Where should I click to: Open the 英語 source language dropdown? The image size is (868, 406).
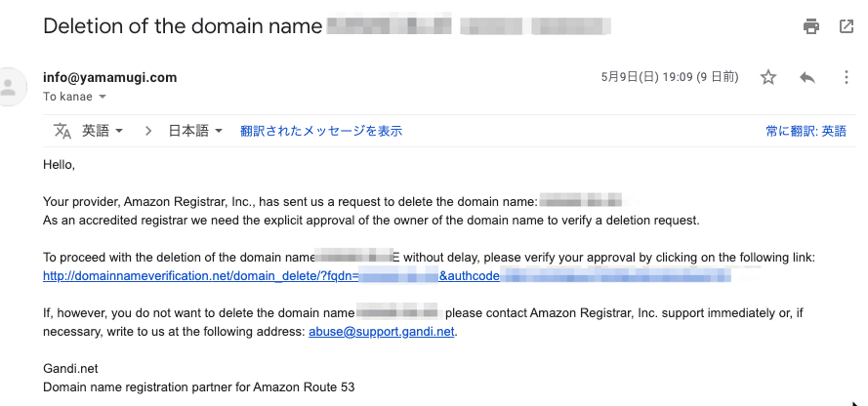coord(103,131)
